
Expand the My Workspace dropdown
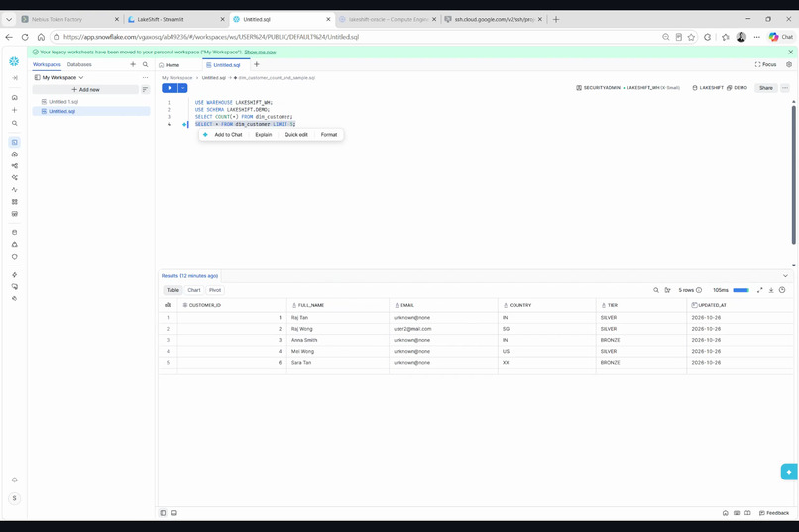[81, 78]
